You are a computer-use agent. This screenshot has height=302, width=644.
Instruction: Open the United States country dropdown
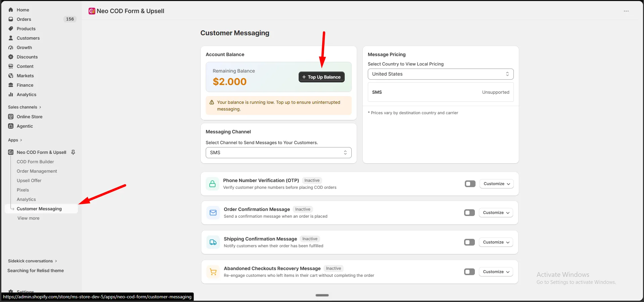[441, 74]
